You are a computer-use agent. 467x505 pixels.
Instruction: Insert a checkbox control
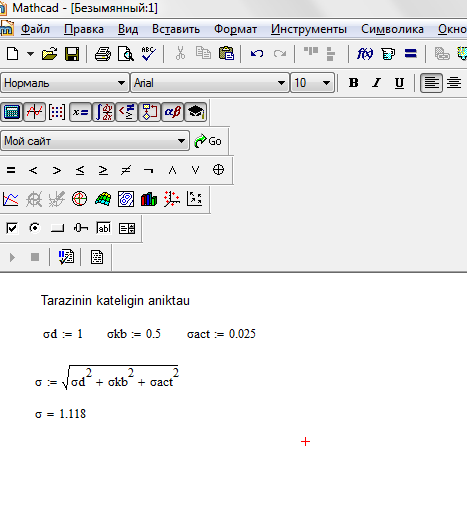click(12, 228)
